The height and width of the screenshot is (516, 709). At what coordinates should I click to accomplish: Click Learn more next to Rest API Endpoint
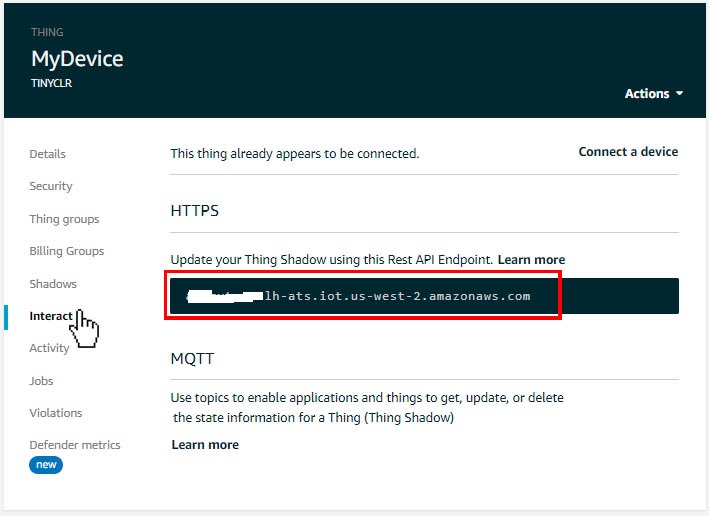coord(531,260)
